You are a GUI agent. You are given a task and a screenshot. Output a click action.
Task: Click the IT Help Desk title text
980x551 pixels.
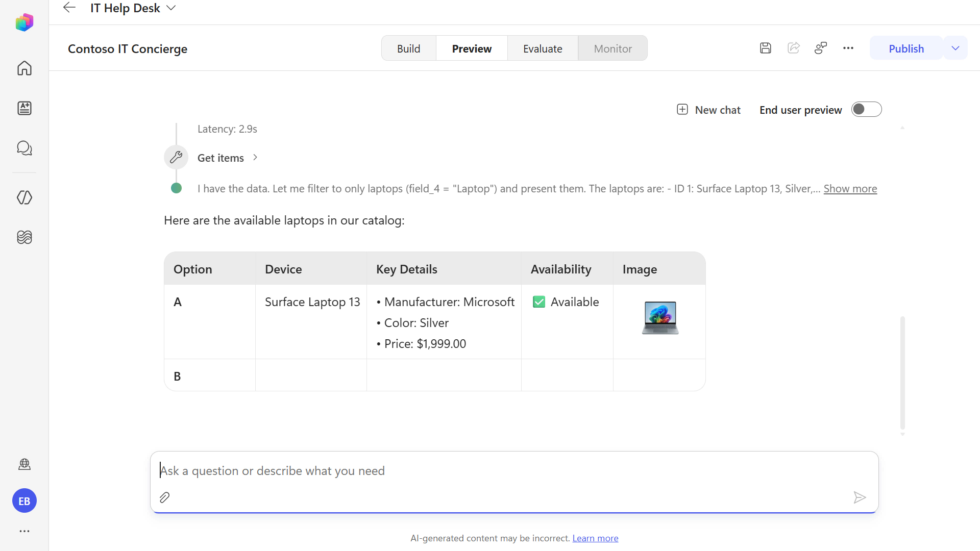tap(125, 8)
